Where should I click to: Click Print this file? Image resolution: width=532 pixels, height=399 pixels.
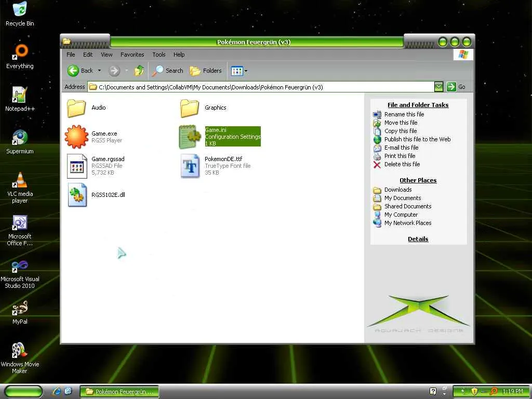[400, 156]
